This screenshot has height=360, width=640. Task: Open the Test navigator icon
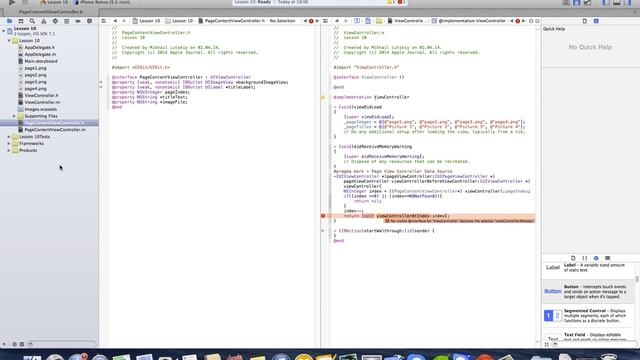[55, 21]
